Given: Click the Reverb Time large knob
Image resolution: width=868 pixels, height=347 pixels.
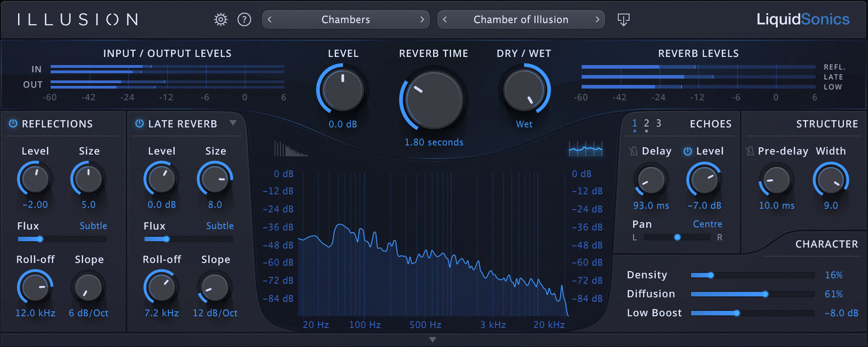Looking at the screenshot, I should [434, 100].
